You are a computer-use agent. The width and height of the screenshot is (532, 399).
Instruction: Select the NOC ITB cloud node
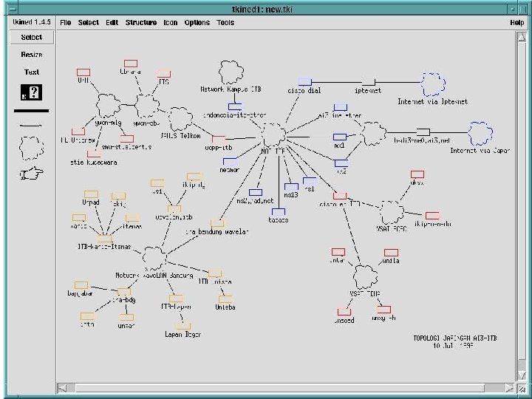point(273,135)
